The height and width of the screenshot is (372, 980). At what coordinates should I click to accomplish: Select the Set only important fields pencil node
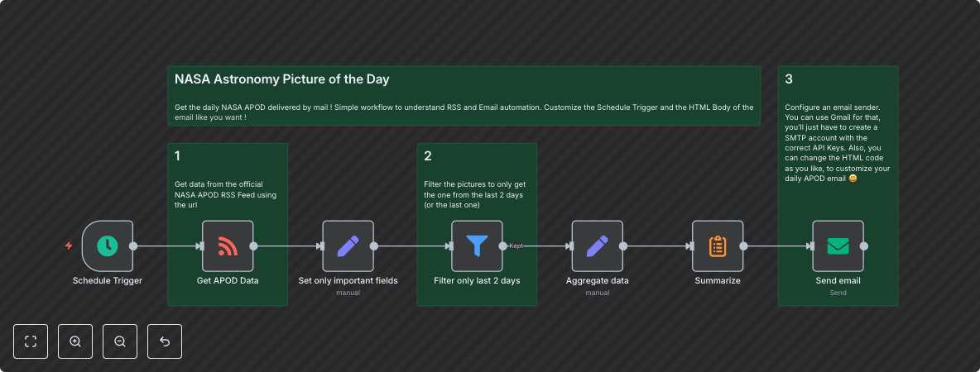[348, 246]
